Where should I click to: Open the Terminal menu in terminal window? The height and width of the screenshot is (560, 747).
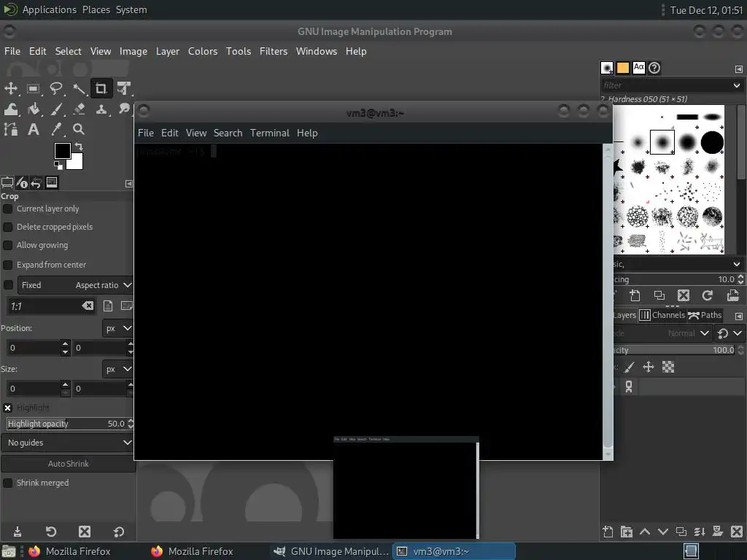(270, 133)
